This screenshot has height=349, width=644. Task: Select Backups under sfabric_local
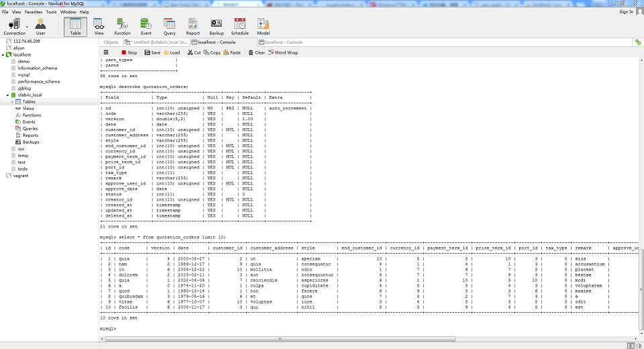31,142
